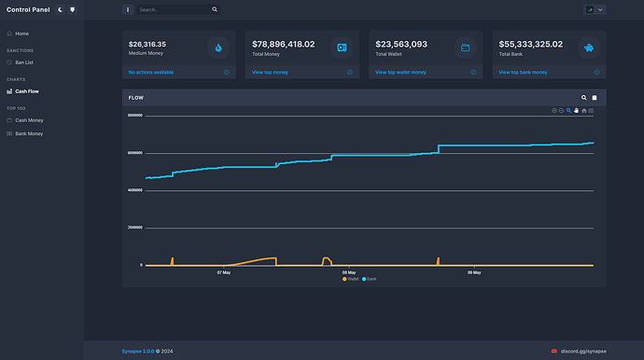
Task: Open discord.gg/synapse footer link
Action: (583, 352)
